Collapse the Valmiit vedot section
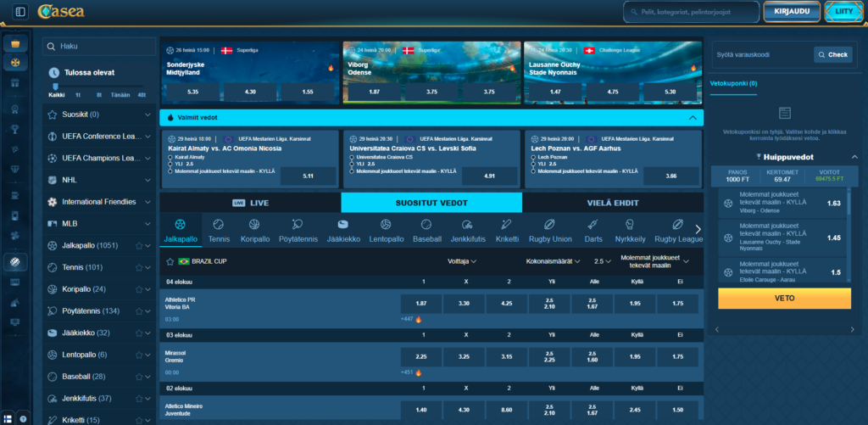 pos(693,117)
